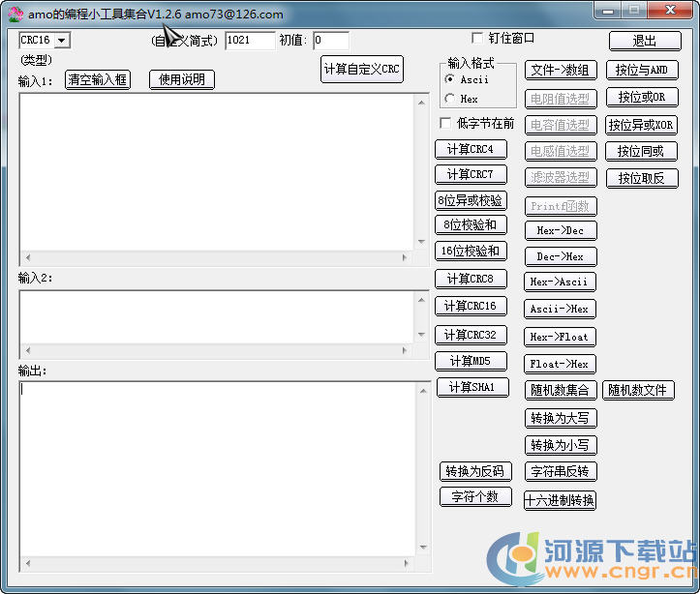Click the 8位异或校验 button
This screenshot has width=700, height=594.
471,200
